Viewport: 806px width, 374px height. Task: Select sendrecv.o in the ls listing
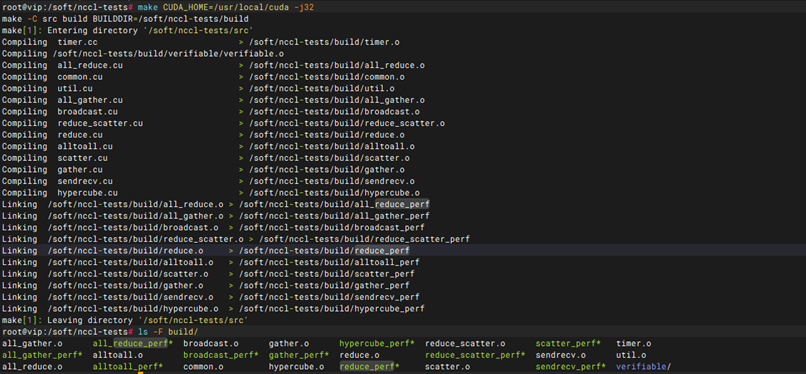click(561, 355)
